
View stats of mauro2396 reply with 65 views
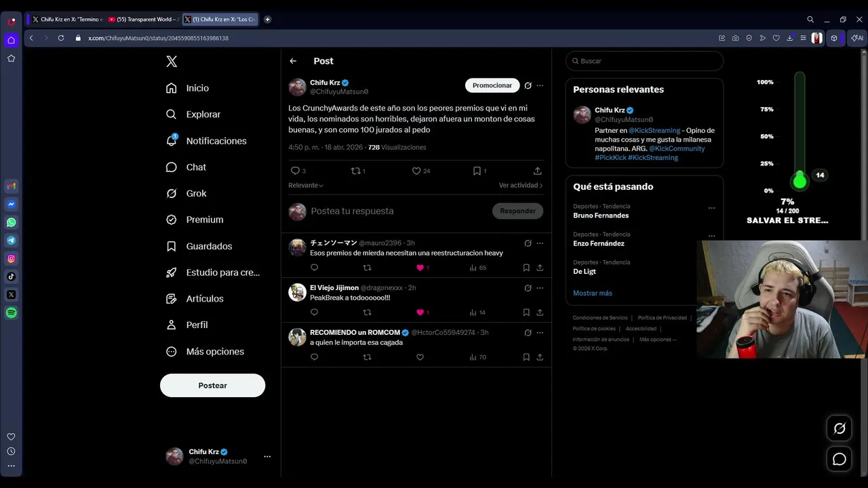coord(478,268)
